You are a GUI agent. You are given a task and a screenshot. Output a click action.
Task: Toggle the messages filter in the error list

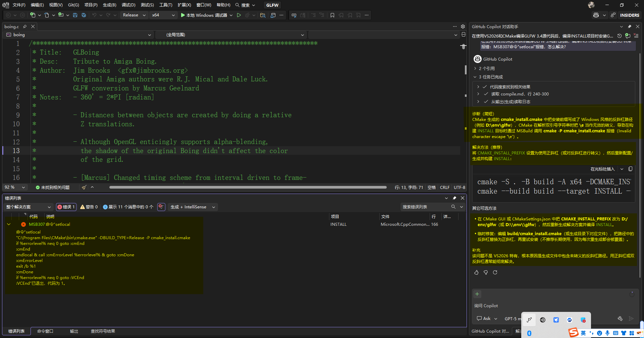click(128, 207)
